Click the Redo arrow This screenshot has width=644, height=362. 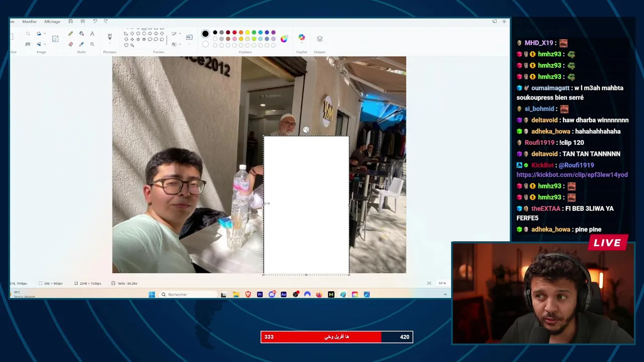[x=106, y=21]
